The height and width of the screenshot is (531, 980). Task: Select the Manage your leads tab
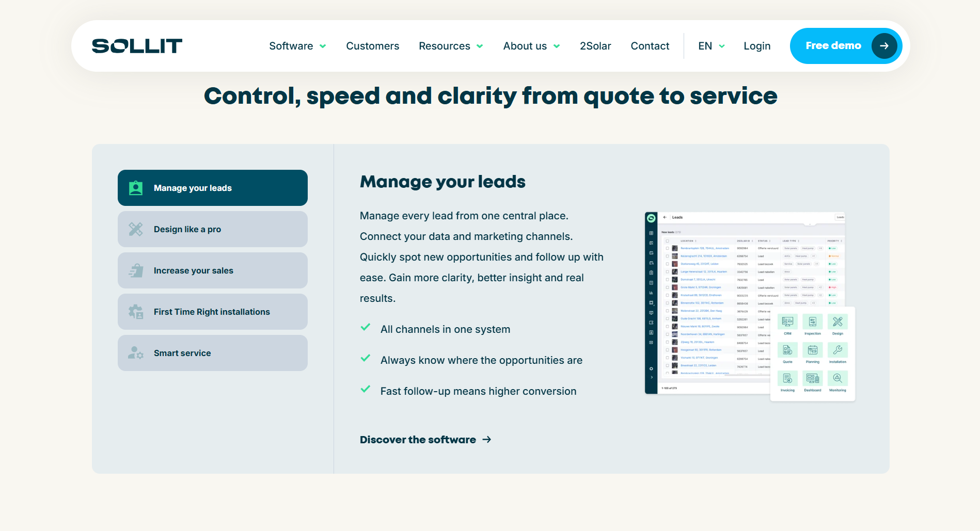[x=213, y=188]
